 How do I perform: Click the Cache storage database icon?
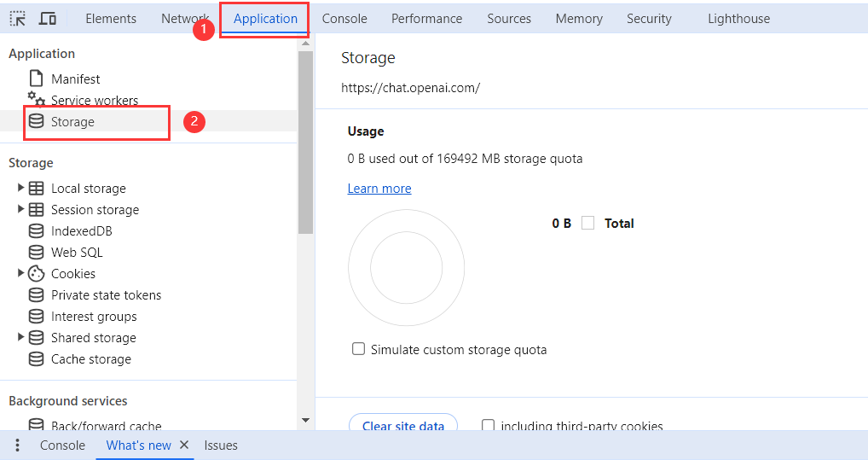pyautogui.click(x=36, y=359)
